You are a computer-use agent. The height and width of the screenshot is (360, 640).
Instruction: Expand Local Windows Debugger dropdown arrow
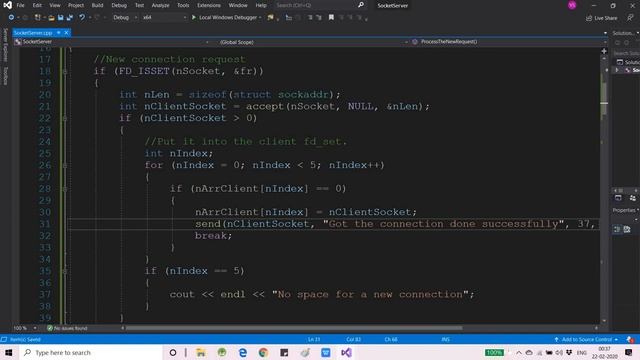pyautogui.click(x=260, y=18)
